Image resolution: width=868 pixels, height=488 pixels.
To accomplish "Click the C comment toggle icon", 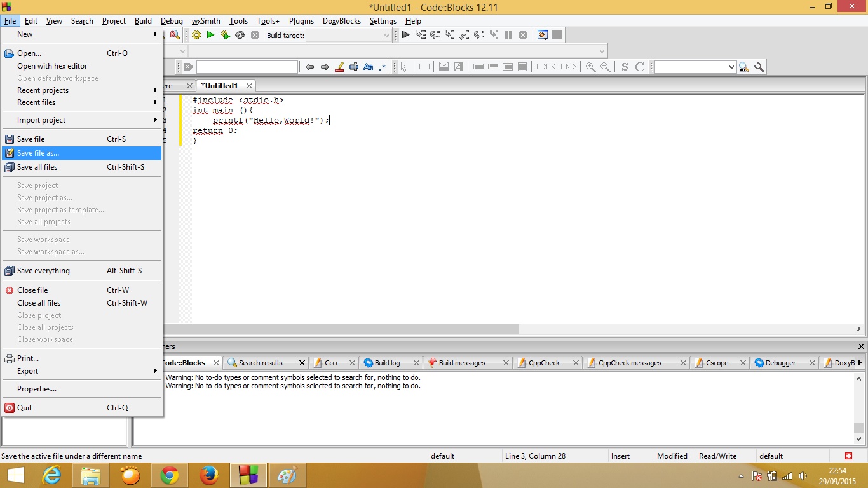I will pyautogui.click(x=640, y=67).
